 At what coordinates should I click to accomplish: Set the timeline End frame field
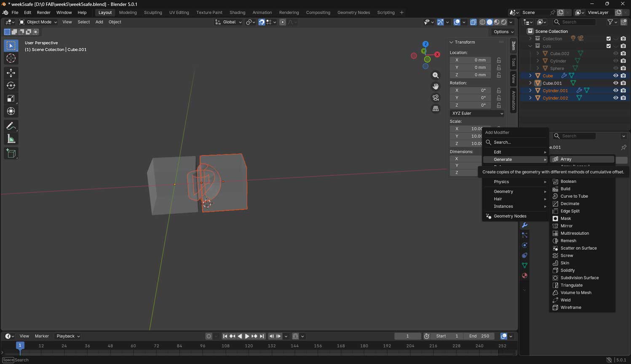tap(479, 336)
